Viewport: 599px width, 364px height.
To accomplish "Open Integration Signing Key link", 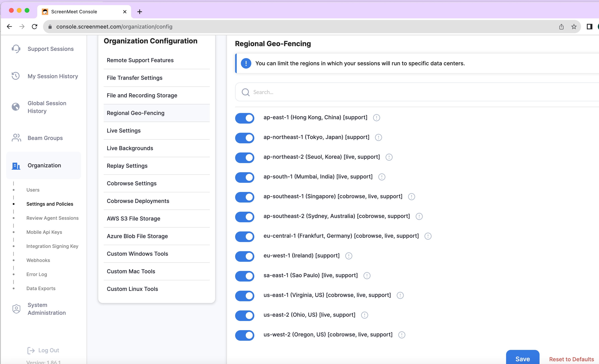I will pos(52,246).
